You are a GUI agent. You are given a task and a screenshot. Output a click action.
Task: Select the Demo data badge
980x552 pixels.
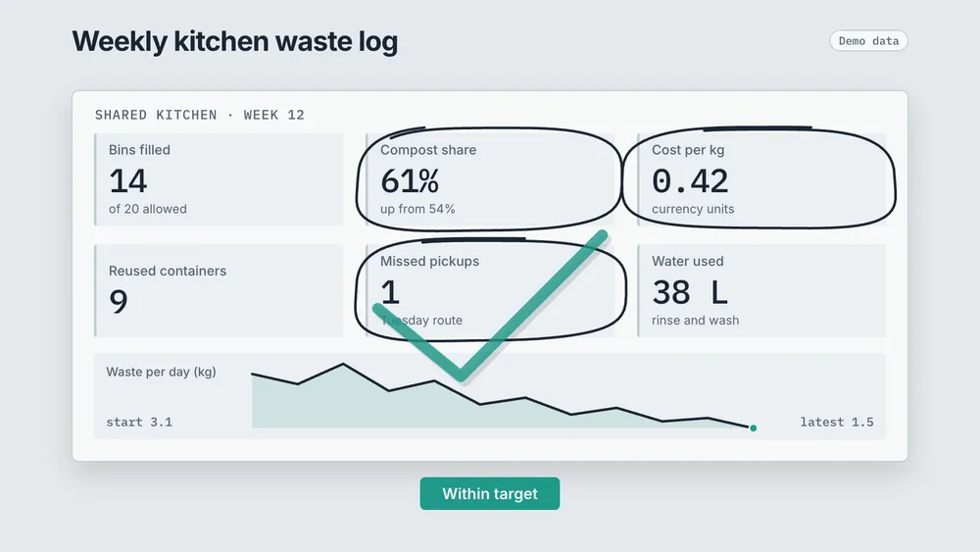coord(868,40)
